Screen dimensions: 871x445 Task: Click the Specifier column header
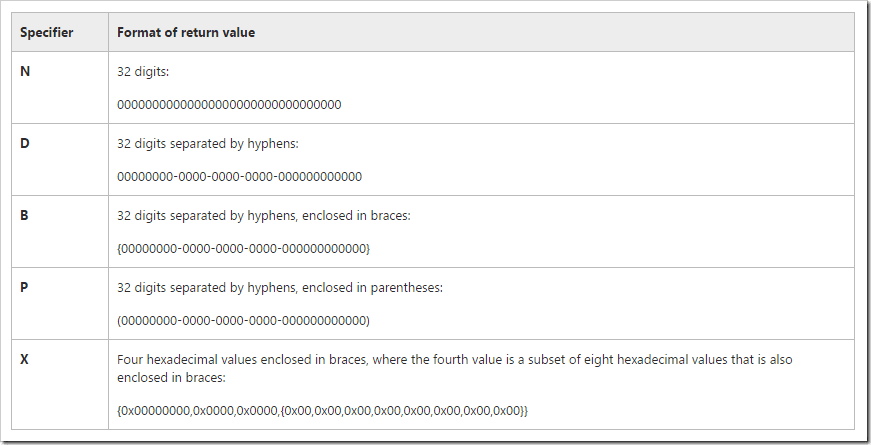46,33
